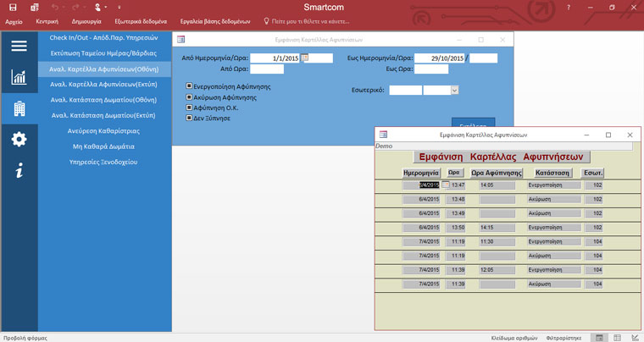Toggle Ακύρωση Αφύπνησης checkbox
644x342 pixels.
pyautogui.click(x=189, y=97)
